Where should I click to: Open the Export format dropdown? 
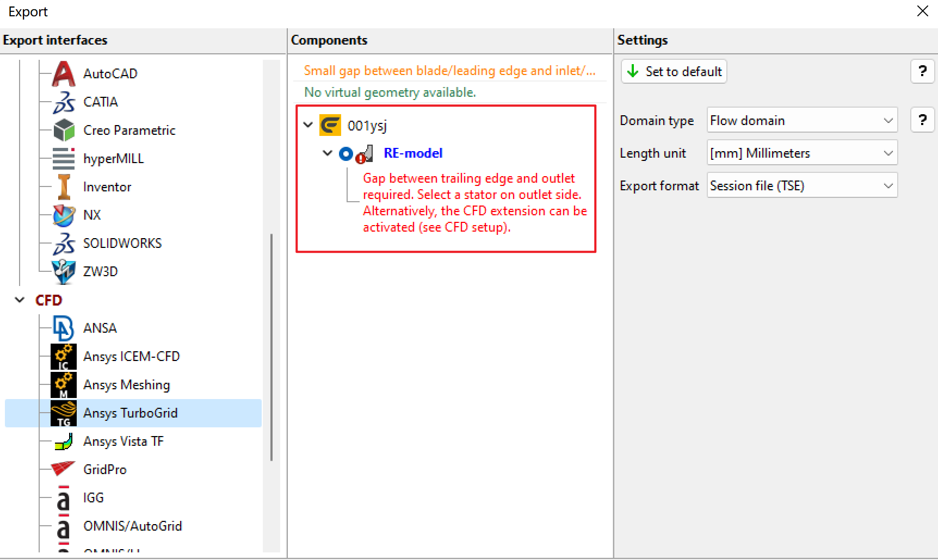pos(802,185)
